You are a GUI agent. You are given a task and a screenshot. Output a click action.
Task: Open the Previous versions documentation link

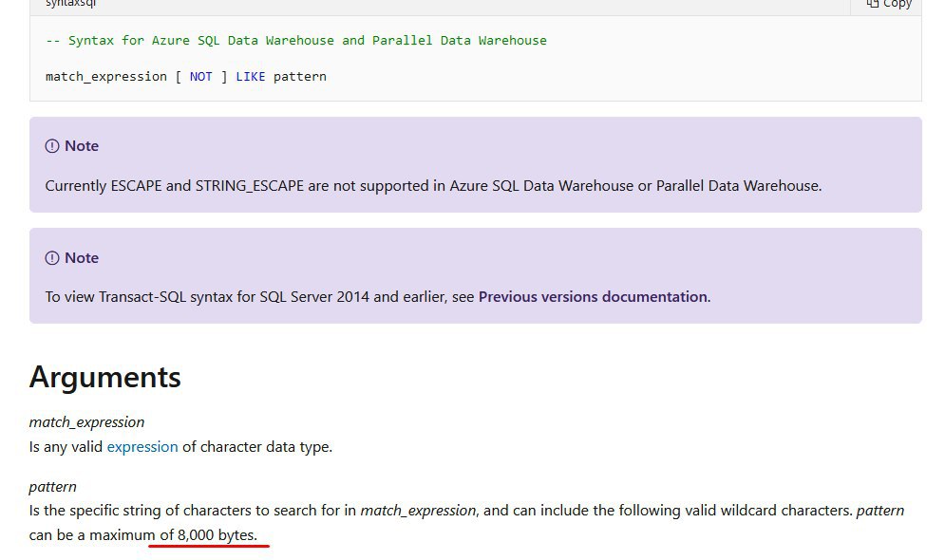tap(593, 296)
